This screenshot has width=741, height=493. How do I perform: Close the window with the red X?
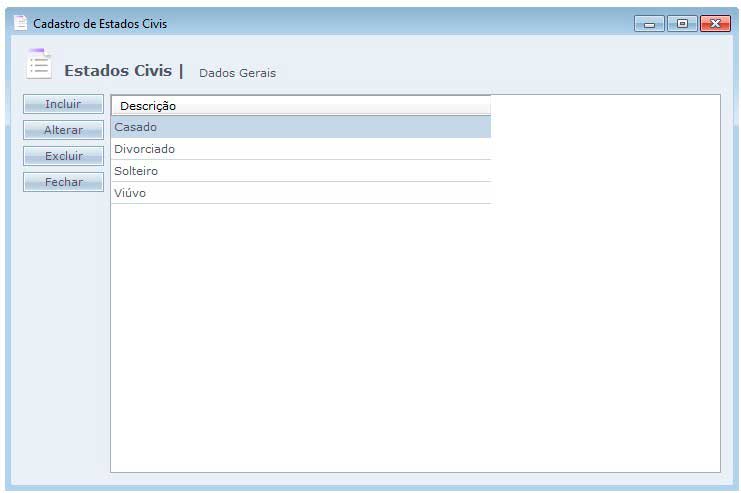(x=714, y=23)
